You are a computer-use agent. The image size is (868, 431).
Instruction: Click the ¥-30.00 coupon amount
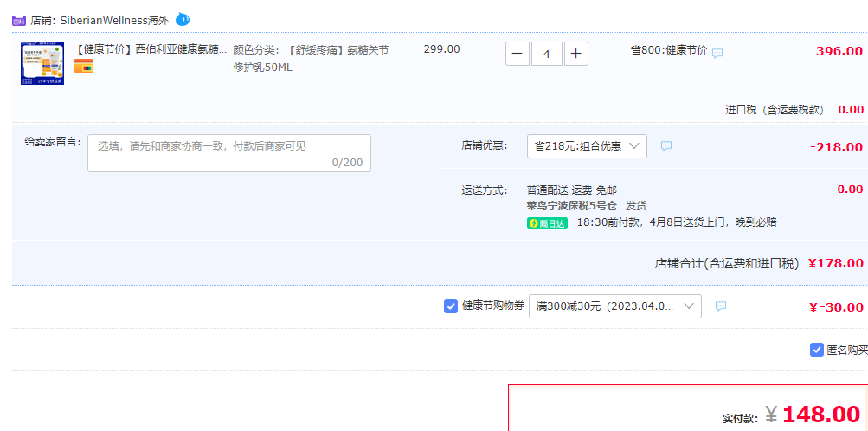[x=836, y=307]
